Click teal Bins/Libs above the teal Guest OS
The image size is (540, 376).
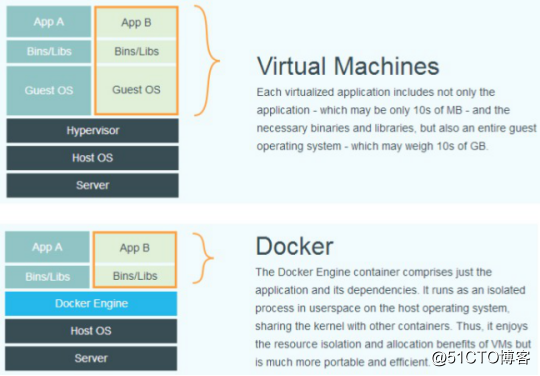[49, 52]
